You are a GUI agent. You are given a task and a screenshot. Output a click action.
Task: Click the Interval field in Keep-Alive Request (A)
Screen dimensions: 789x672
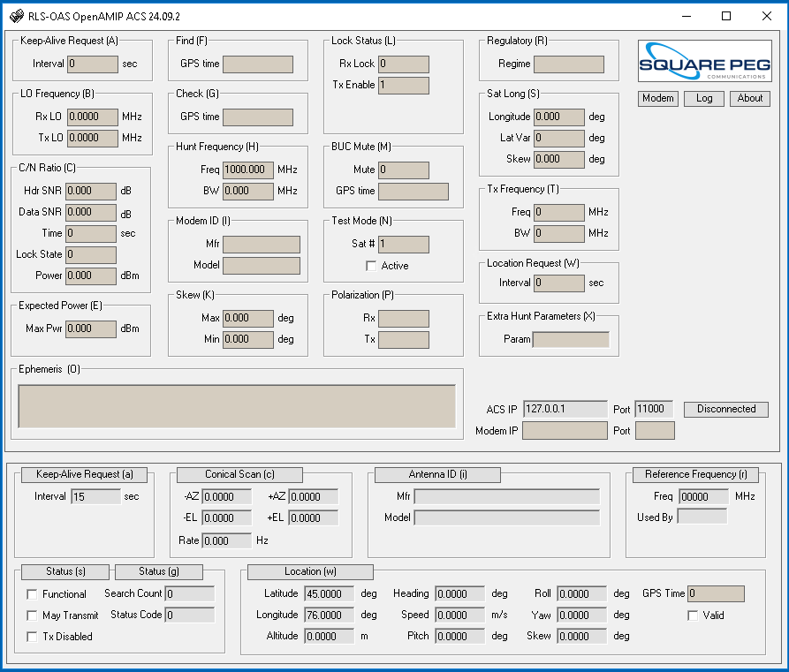coord(93,64)
